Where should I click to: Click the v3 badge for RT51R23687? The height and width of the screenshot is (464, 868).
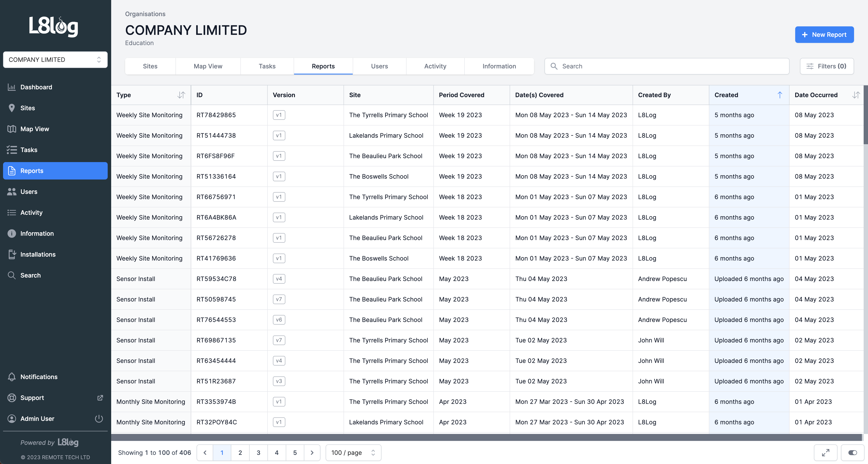pyautogui.click(x=279, y=381)
